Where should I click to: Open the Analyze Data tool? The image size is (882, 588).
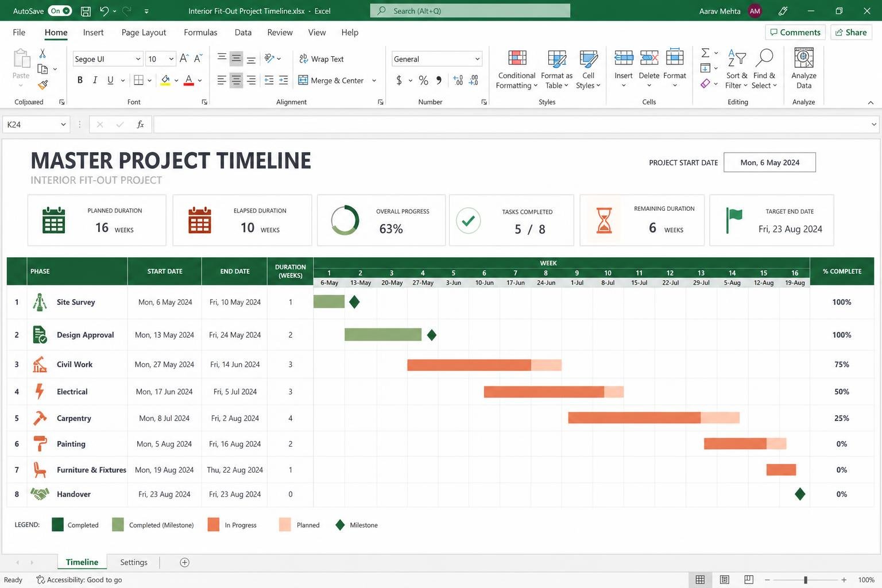click(804, 69)
